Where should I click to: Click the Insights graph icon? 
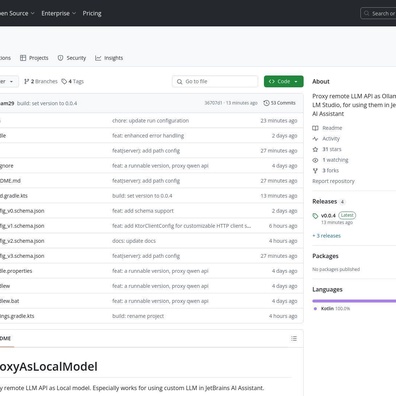(98, 58)
